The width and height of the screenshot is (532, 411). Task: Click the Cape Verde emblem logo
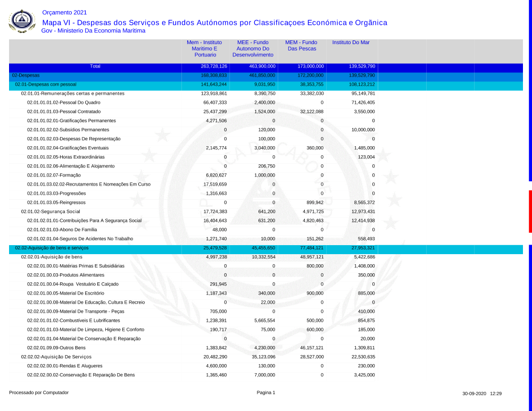coord(22,21)
